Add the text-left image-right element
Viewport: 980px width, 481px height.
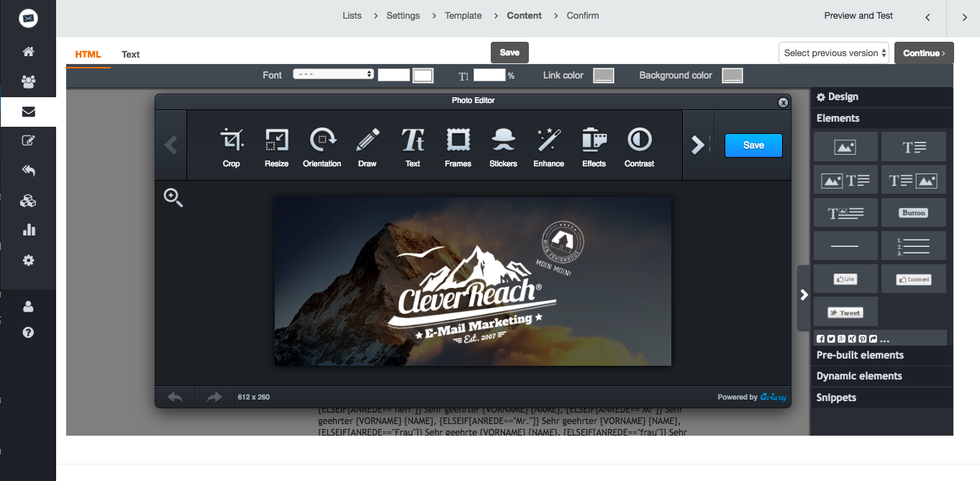point(914,180)
